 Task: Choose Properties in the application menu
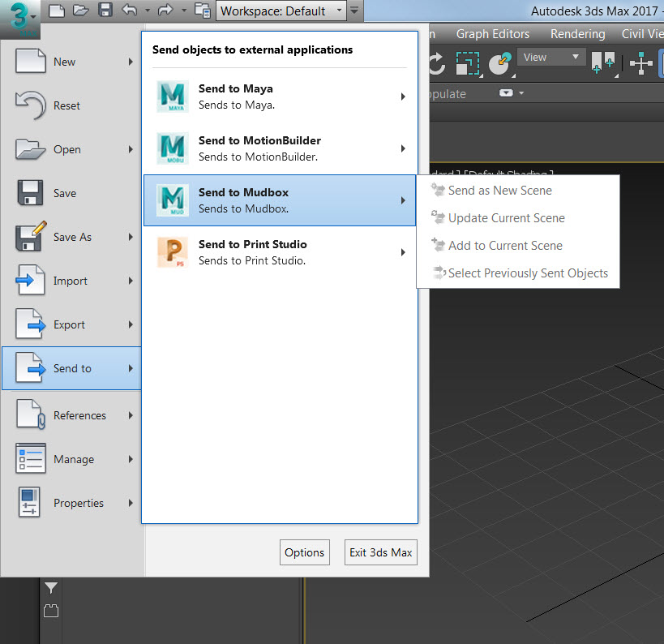72,504
